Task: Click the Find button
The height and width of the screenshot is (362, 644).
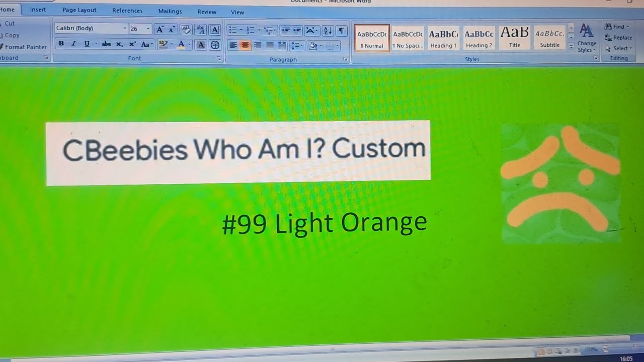Action: click(x=617, y=27)
